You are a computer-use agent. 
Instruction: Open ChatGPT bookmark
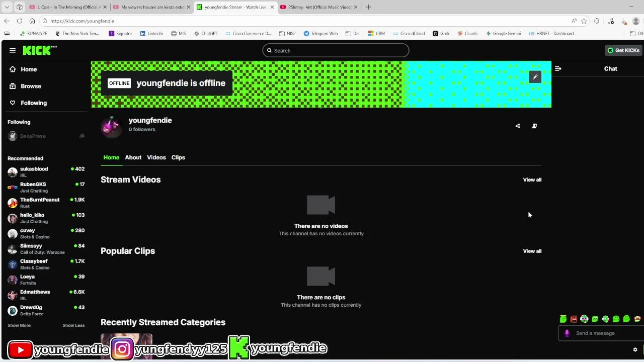206,33
